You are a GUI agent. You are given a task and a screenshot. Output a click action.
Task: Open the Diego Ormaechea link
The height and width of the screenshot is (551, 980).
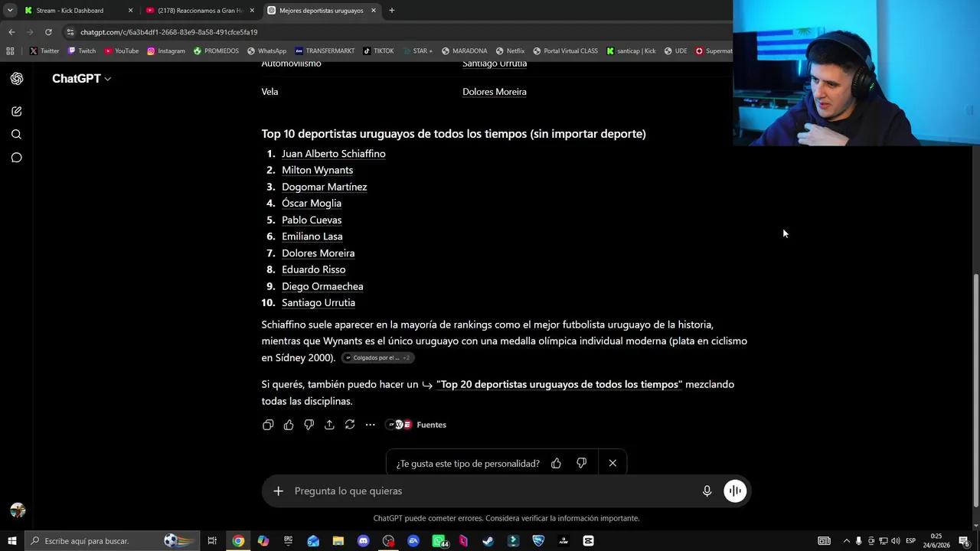click(x=322, y=286)
